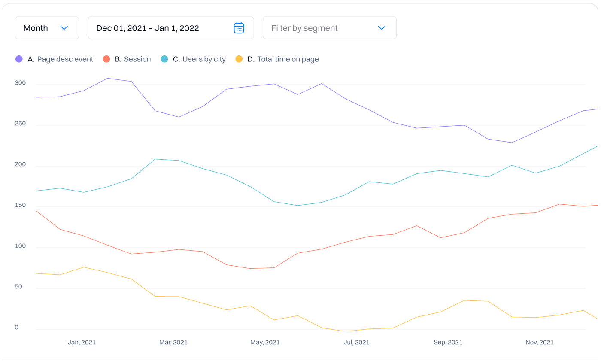Screen dimensions: 601x364
Task: Toggle the Users by city legend item
Action: 193,59
